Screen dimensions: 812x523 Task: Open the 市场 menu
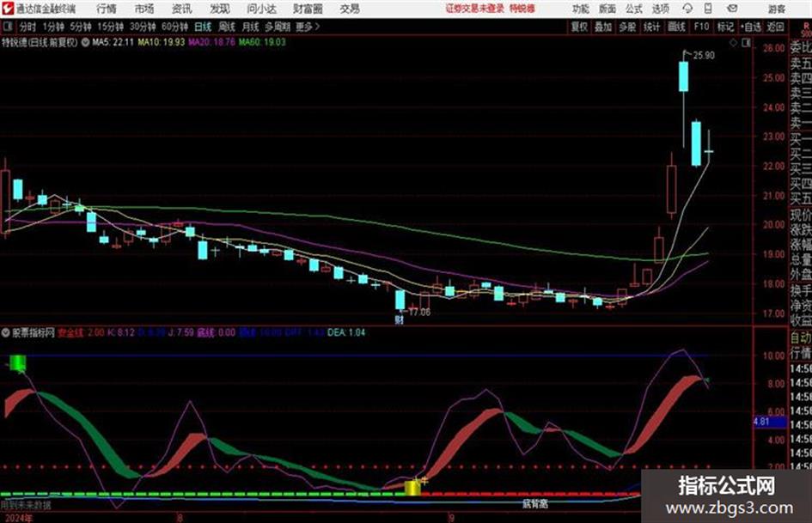(x=144, y=9)
